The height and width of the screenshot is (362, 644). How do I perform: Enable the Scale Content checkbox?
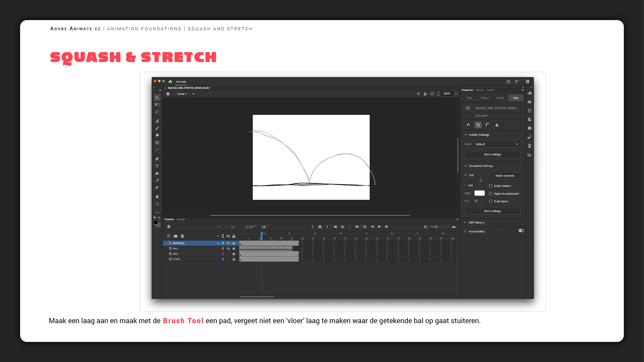pyautogui.click(x=490, y=186)
